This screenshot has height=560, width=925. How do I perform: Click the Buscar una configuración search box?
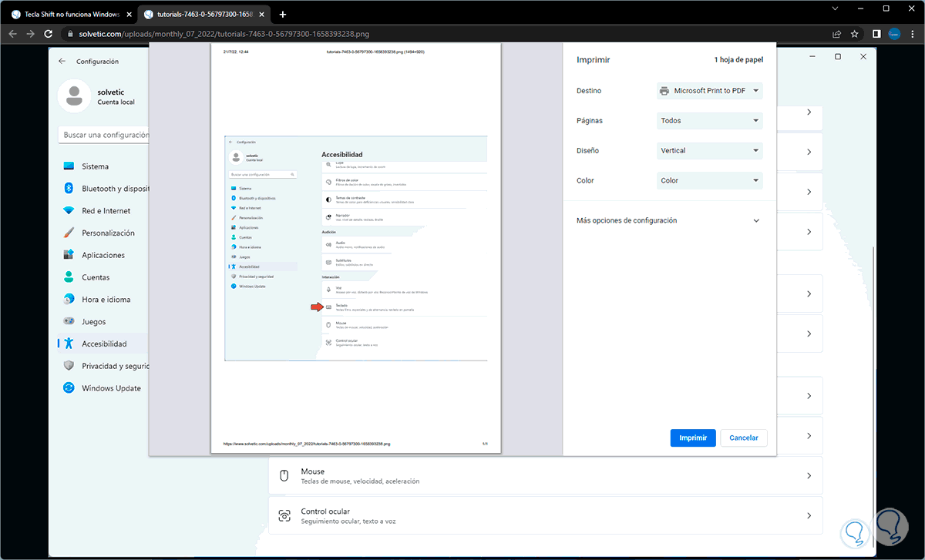tap(103, 135)
